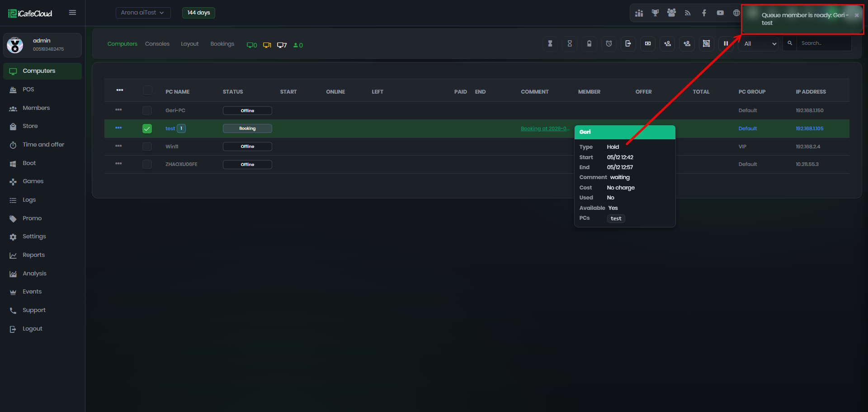The image size is (868, 412).
Task: Switch to the Consoles tab
Action: tap(157, 44)
